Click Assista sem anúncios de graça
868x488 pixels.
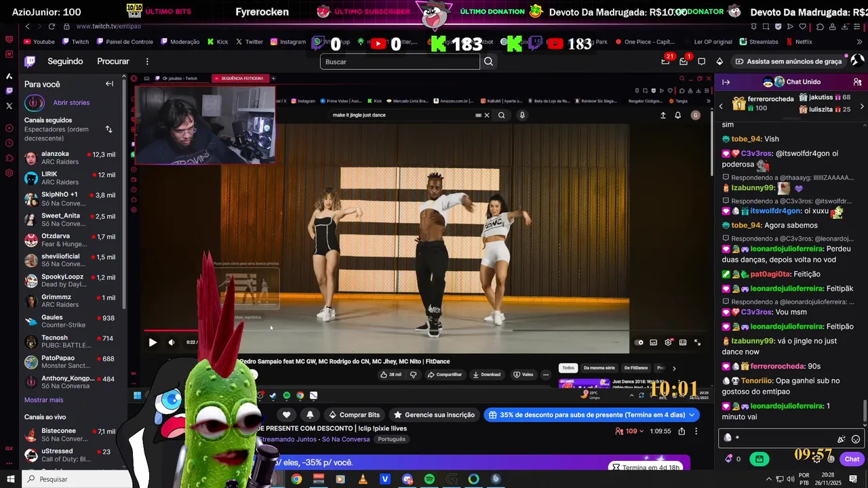(789, 62)
